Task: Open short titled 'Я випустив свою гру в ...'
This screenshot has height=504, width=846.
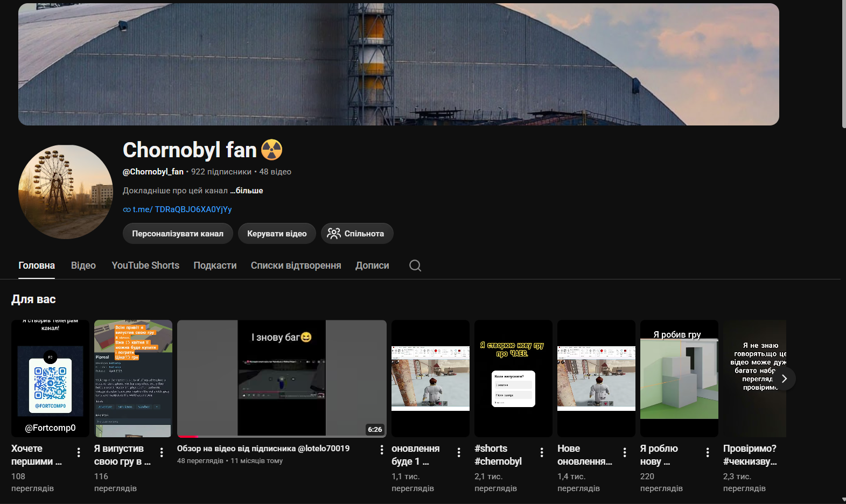Action: (x=122, y=455)
